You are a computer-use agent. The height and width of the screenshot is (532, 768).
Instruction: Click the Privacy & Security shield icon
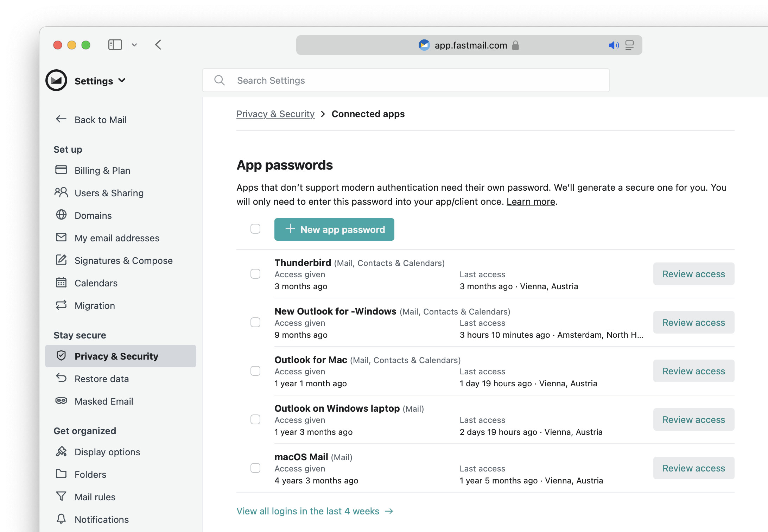61,355
